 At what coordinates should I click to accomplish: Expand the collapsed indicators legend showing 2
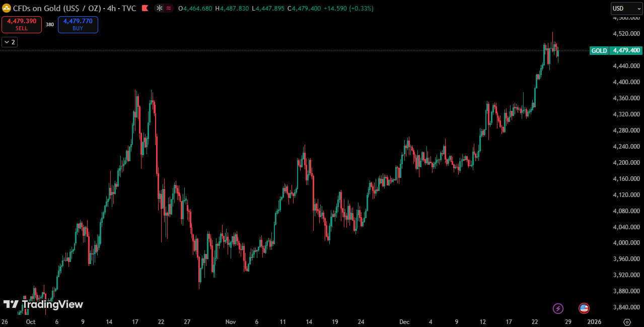click(10, 42)
